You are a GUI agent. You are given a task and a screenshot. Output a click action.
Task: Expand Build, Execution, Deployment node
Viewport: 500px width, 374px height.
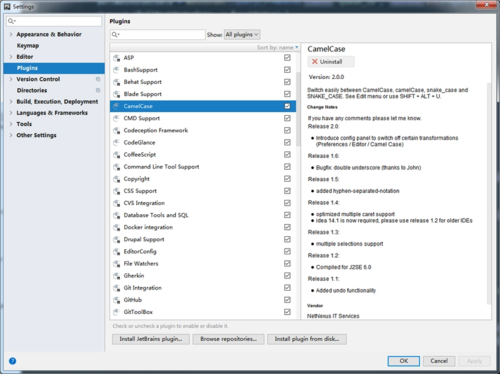click(11, 101)
